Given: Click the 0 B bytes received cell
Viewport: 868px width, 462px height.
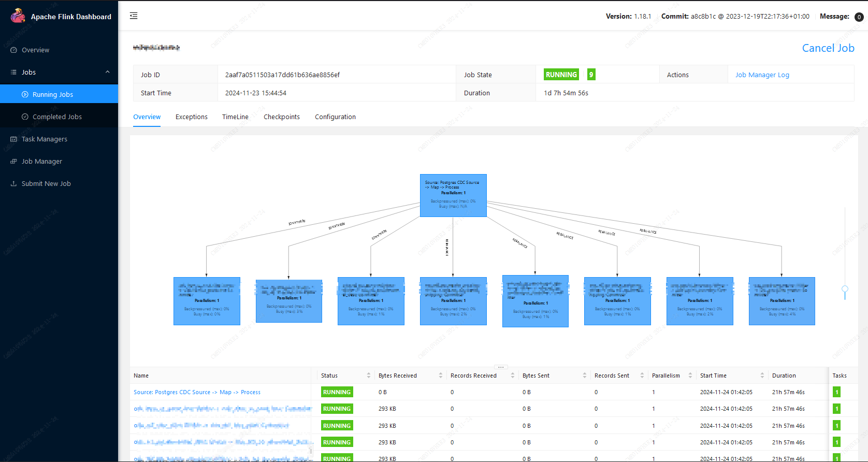Looking at the screenshot, I should tap(383, 392).
